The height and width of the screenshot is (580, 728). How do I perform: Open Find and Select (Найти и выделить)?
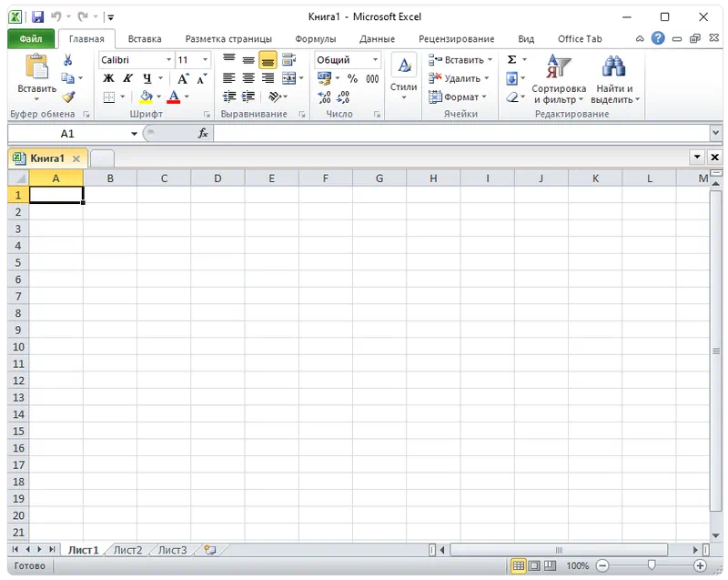point(615,79)
